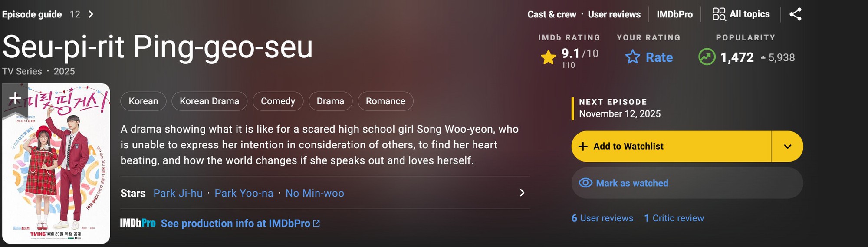Click the yellow IMDb rating star
Screen dimensions: 868x247
point(549,57)
